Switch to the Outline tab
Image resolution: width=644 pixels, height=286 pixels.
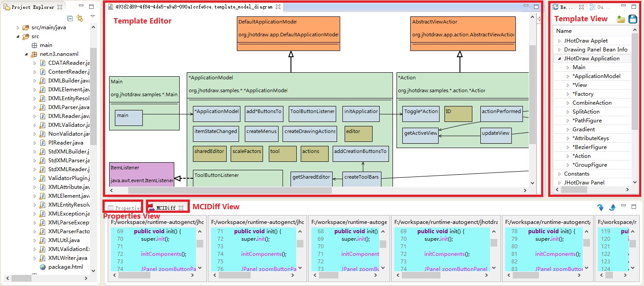tap(600, 7)
